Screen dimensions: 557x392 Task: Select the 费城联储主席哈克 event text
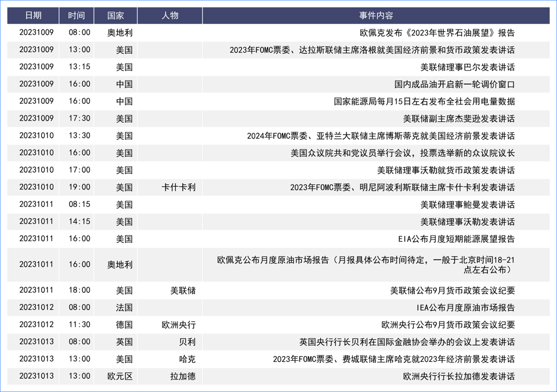coord(393,359)
